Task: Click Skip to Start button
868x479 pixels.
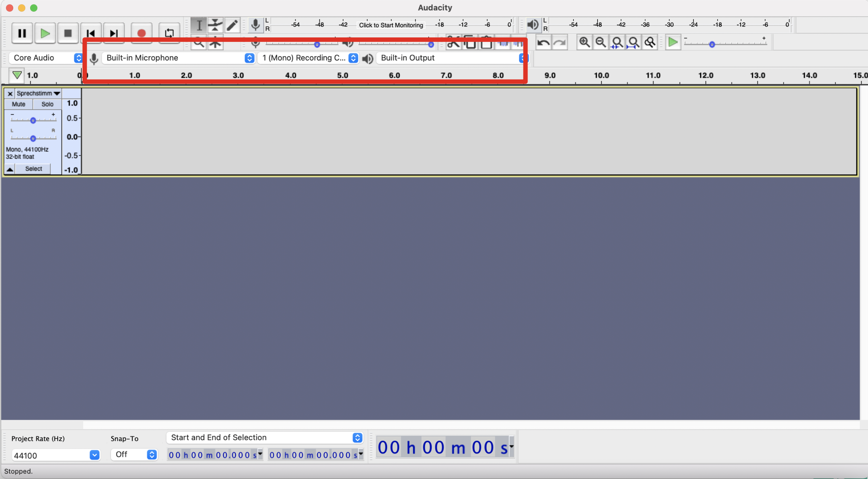Action: pos(91,32)
